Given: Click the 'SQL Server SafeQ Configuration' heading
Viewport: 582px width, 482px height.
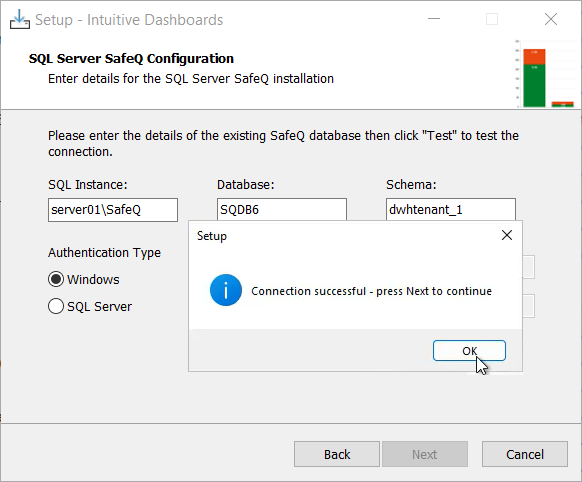Looking at the screenshot, I should (x=131, y=59).
